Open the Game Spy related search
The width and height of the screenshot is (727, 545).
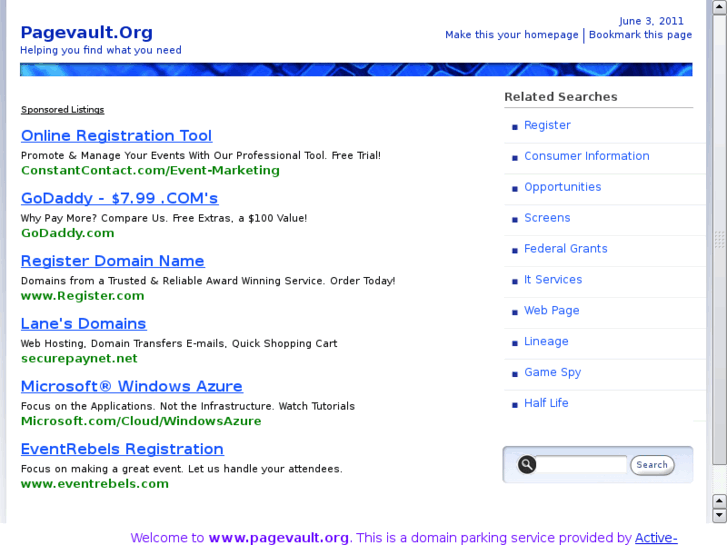553,372
